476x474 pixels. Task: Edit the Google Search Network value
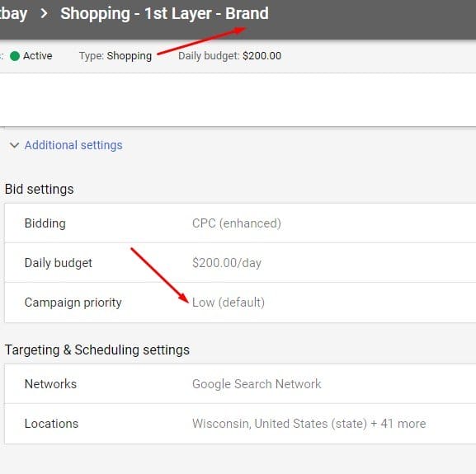257,384
